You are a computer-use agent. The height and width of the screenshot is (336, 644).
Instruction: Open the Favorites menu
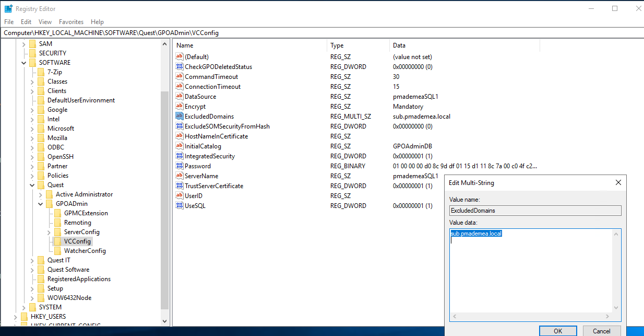pos(71,22)
